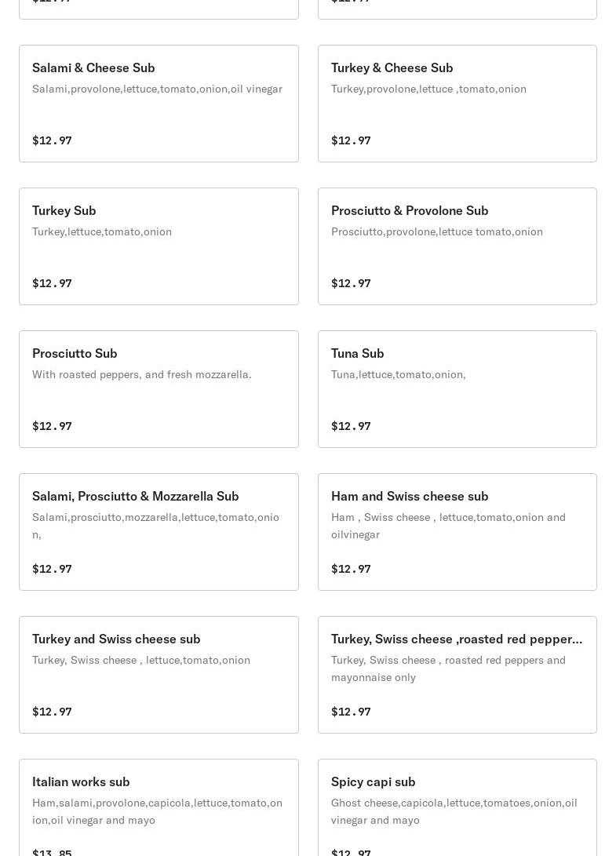Open the Prosciutto Sub with roasted peppers
Viewport: 616px width, 856px height.
point(75,354)
